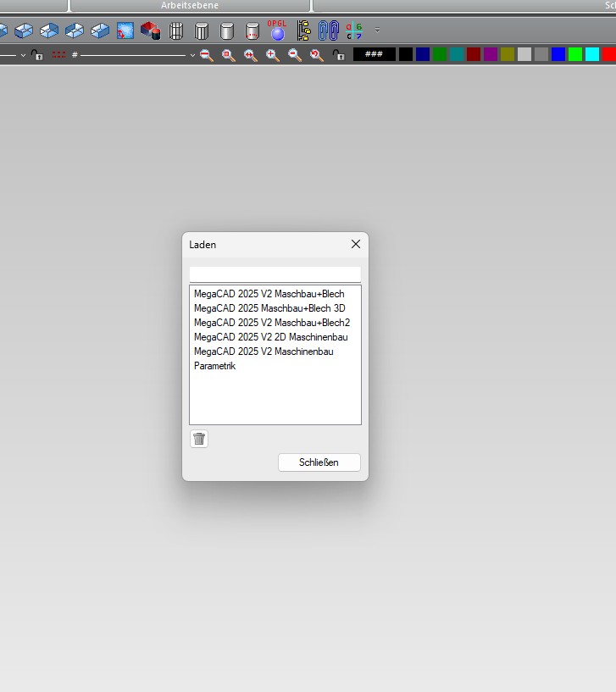Click the blue paperclips icon
The image size is (616, 692).
(x=329, y=30)
